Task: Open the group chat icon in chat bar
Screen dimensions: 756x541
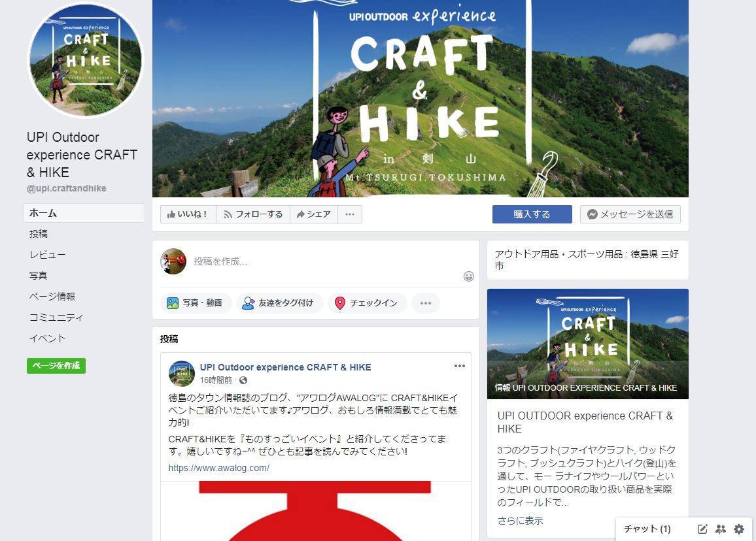Action: pyautogui.click(x=721, y=529)
